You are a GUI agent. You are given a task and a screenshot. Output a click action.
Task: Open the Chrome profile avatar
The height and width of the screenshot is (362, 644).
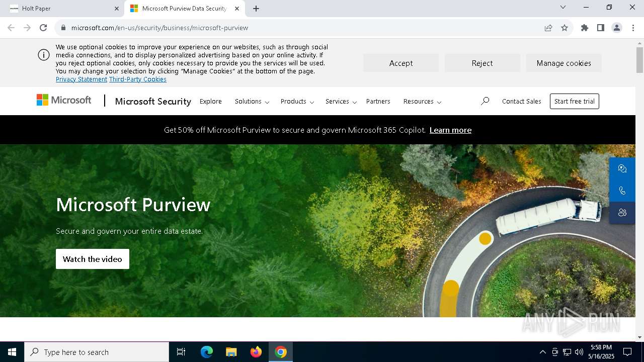click(x=617, y=28)
